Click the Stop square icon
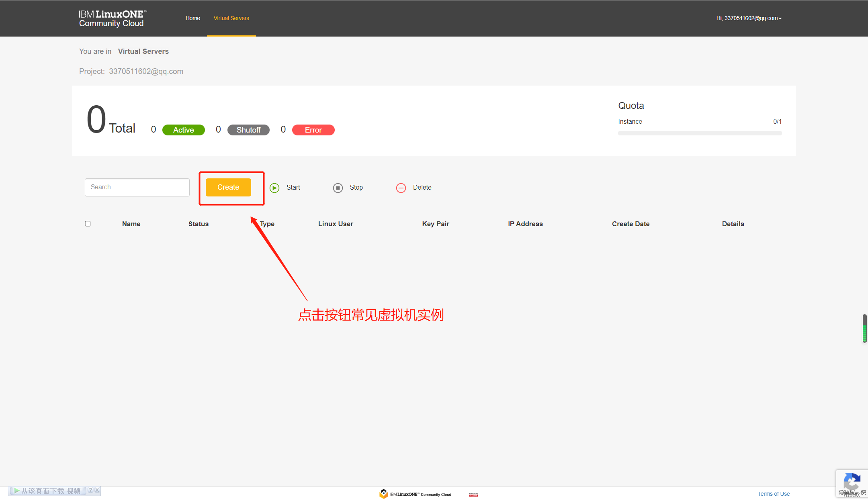The height and width of the screenshot is (503, 868). (338, 188)
